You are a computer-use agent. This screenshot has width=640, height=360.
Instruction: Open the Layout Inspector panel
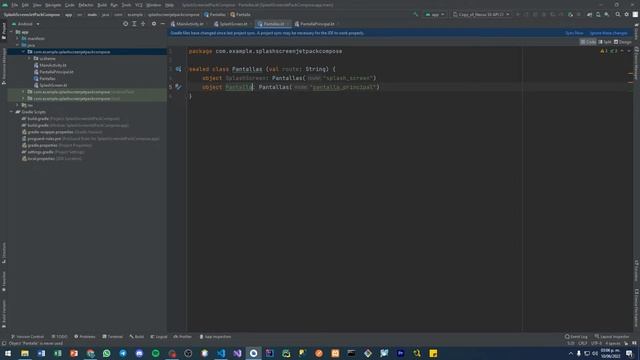click(612, 337)
